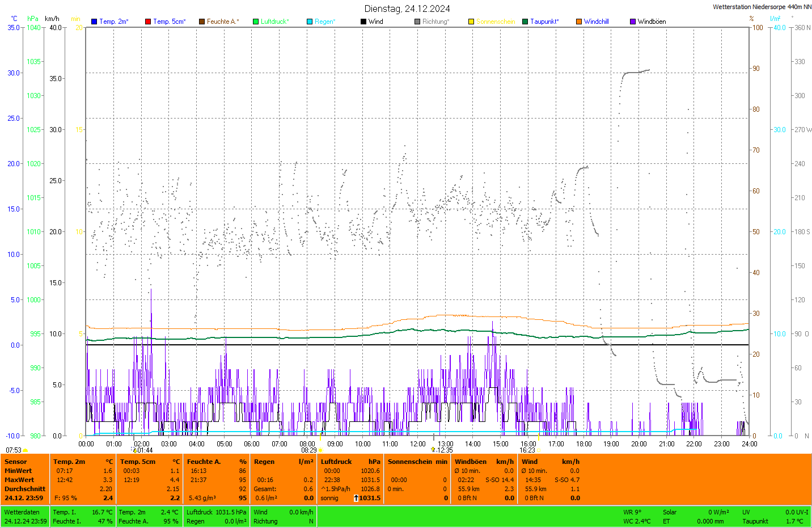Image resolution: width=812 pixels, height=528 pixels.
Task: Click the pressure trend arrow beside 1031.5
Action: click(x=356, y=498)
